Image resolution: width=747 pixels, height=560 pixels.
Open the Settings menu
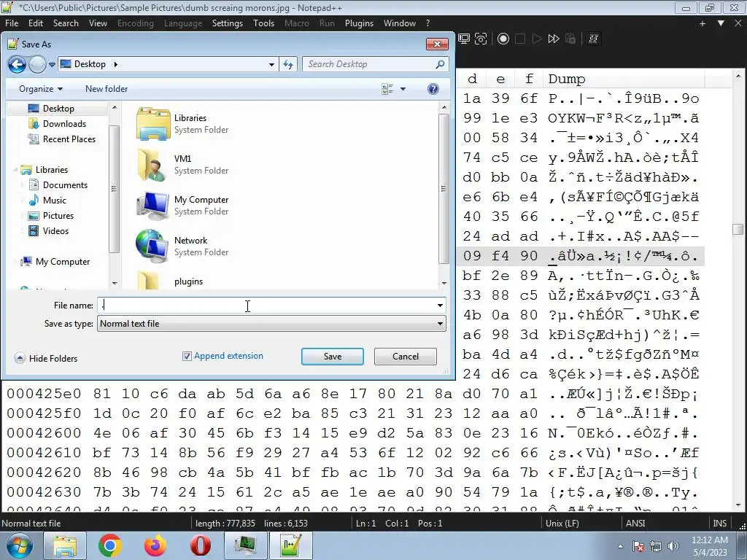coord(228,23)
